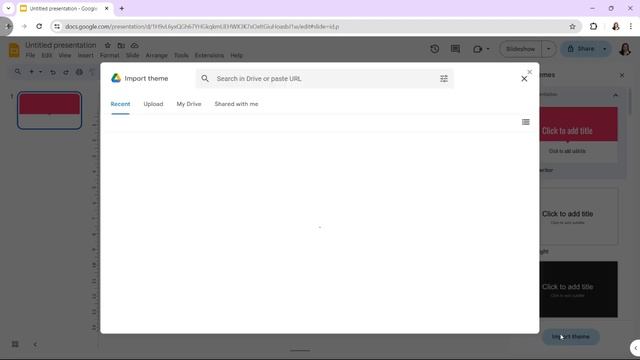Click the Google Drive logo in dialog
640x360 pixels.
point(116,78)
